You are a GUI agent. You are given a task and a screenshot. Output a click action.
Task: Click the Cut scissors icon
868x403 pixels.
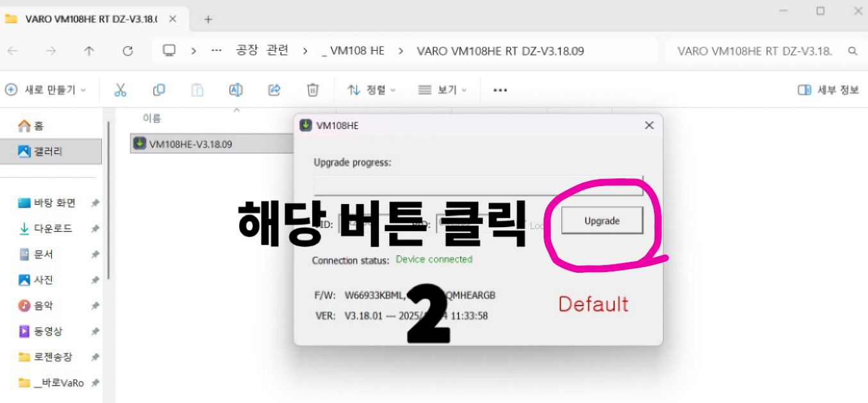click(x=120, y=90)
